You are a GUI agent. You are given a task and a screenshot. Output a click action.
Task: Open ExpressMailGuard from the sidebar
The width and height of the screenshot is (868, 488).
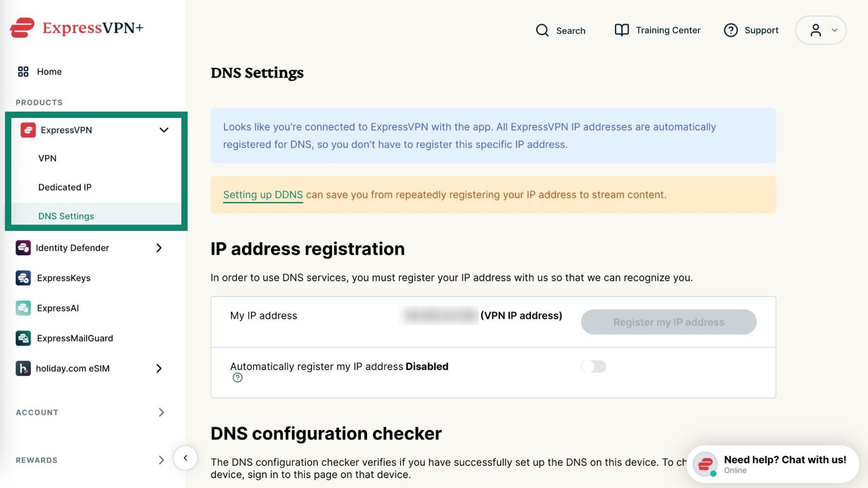(75, 338)
